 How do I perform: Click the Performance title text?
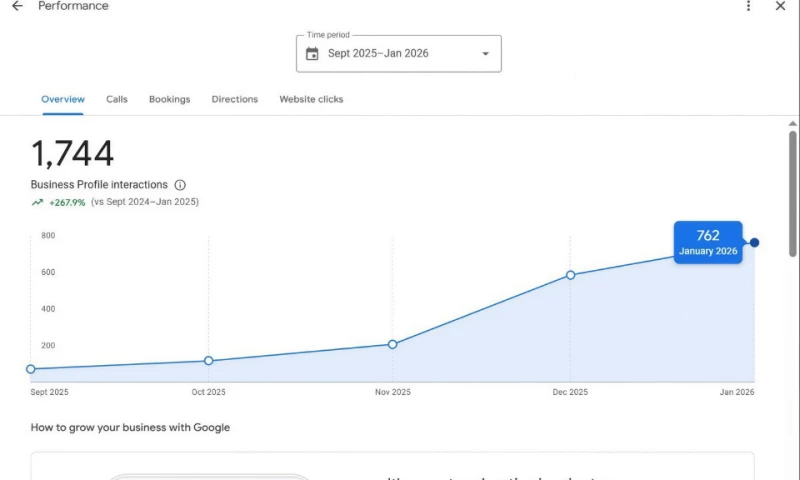[73, 6]
